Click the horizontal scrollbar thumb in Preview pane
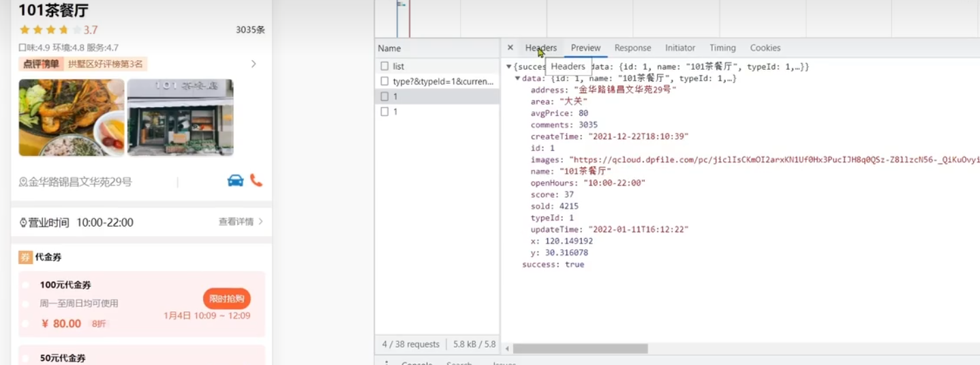 [x=580, y=349]
